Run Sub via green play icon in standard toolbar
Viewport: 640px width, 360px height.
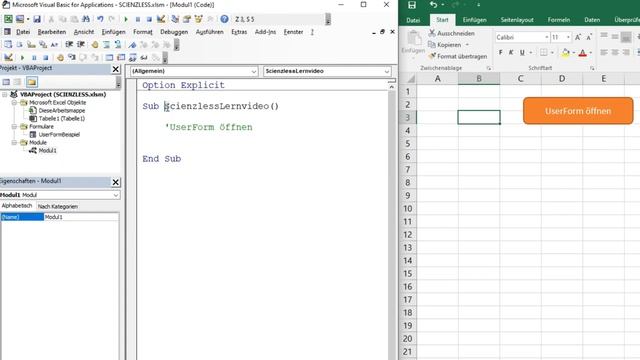click(x=126, y=19)
